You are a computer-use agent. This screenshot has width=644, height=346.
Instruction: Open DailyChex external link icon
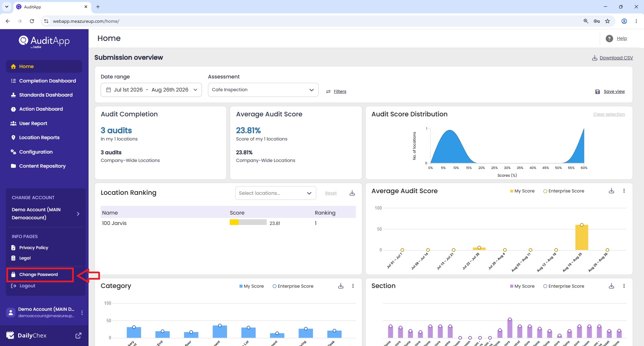tap(78, 335)
